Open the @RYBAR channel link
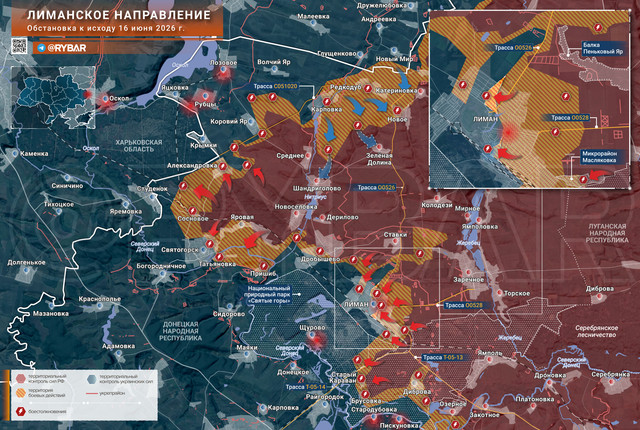This screenshot has height=430, width=640. pos(67,48)
